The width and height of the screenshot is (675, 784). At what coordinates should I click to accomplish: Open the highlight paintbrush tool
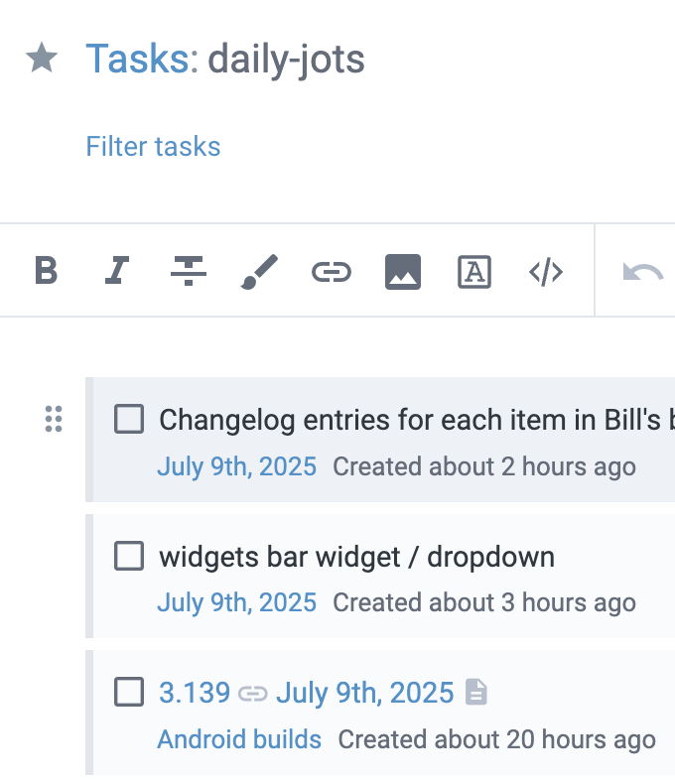(x=260, y=271)
